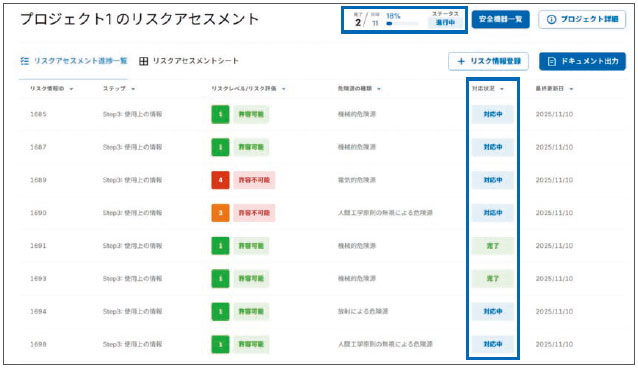
Task: Click Step3: 使用上の情報 in row 1693
Action: pyautogui.click(x=132, y=278)
